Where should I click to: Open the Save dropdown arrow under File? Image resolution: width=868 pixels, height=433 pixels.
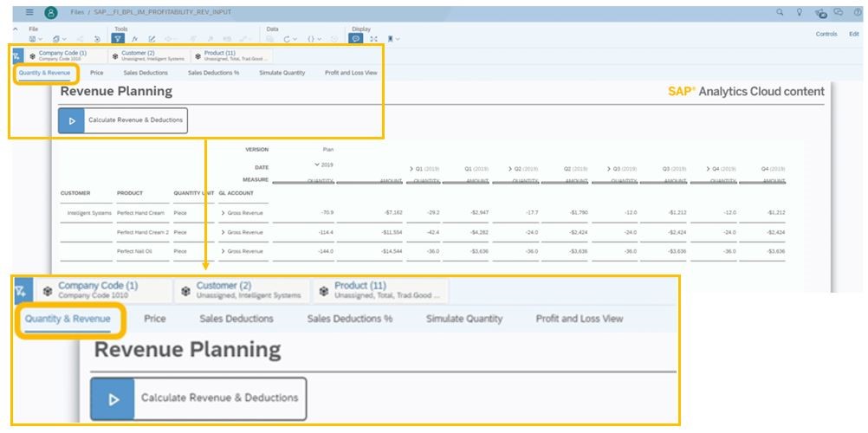pyautogui.click(x=40, y=39)
